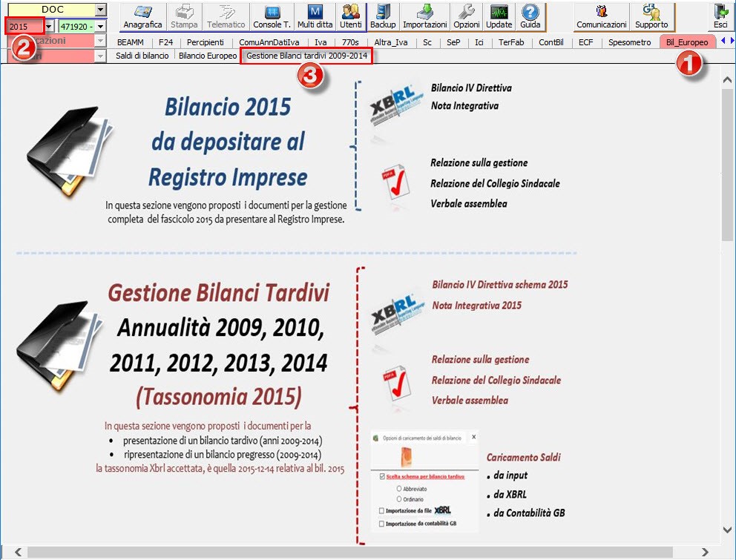Open the Utenti management icon
This screenshot has width=736, height=560.
351,16
